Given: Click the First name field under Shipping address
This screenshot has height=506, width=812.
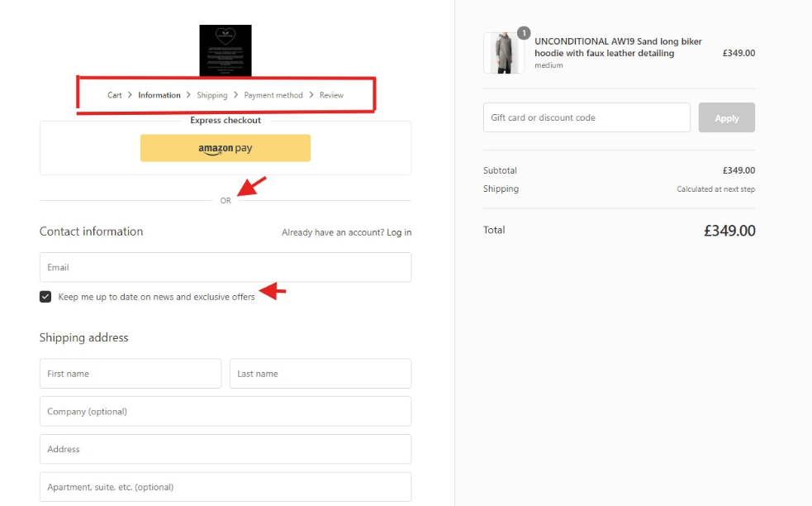Looking at the screenshot, I should 130,373.
